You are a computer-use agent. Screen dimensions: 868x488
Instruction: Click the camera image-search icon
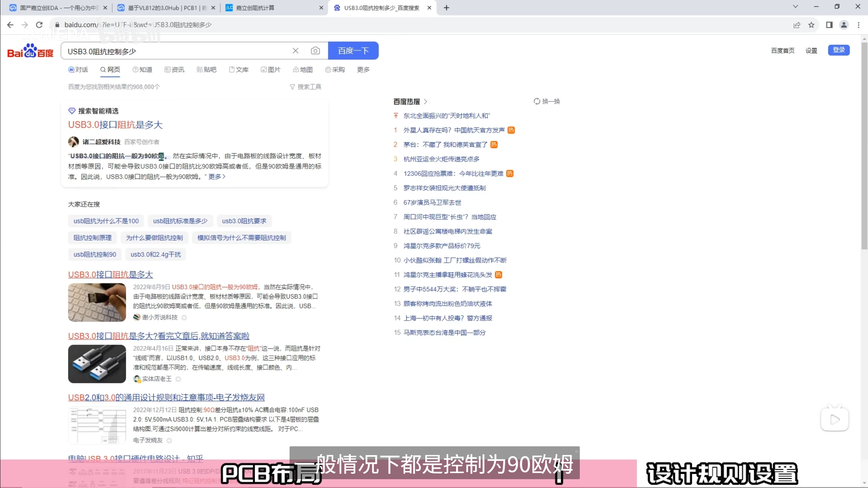tap(315, 51)
